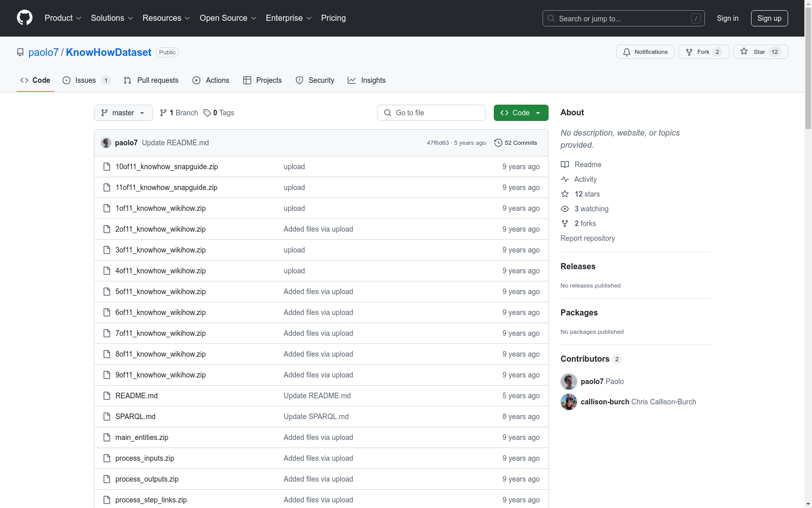Image resolution: width=812 pixels, height=508 pixels.
Task: Click the Activity pulse icon
Action: pyautogui.click(x=565, y=179)
